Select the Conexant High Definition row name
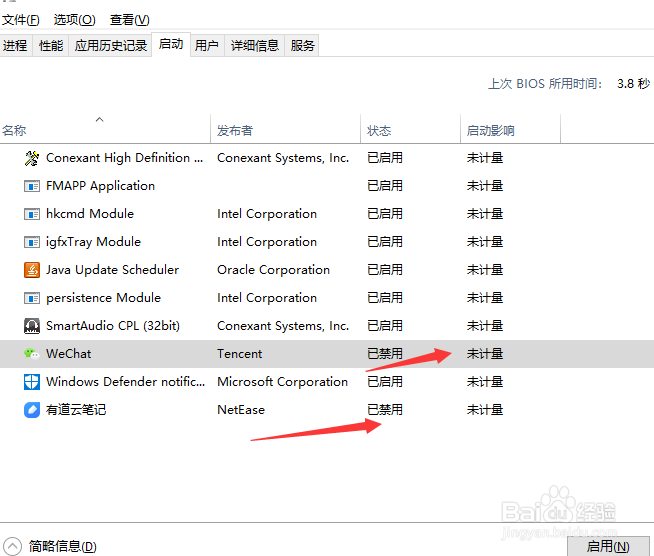This screenshot has height=556, width=654. 125,158
